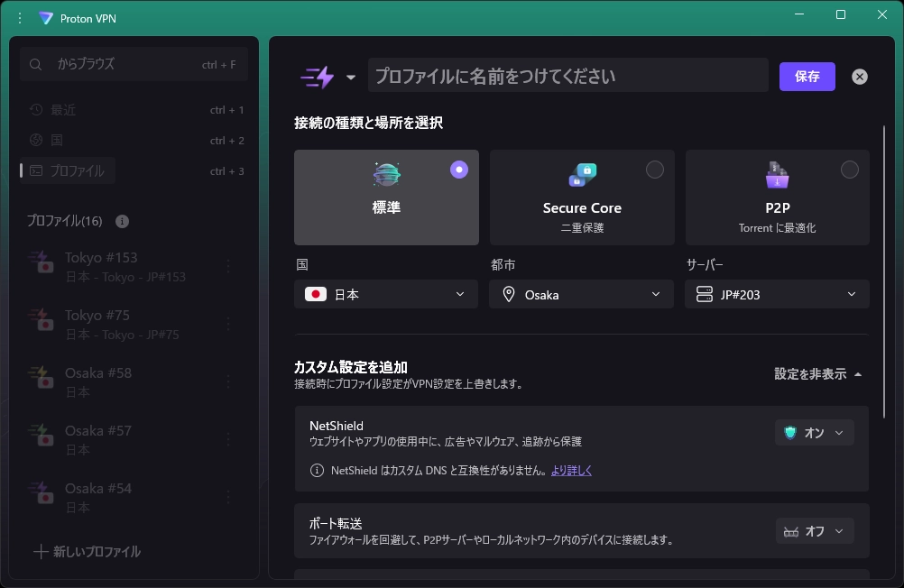Switch to the 国 sidebar tab
The width and height of the screenshot is (904, 588).
pyautogui.click(x=56, y=141)
